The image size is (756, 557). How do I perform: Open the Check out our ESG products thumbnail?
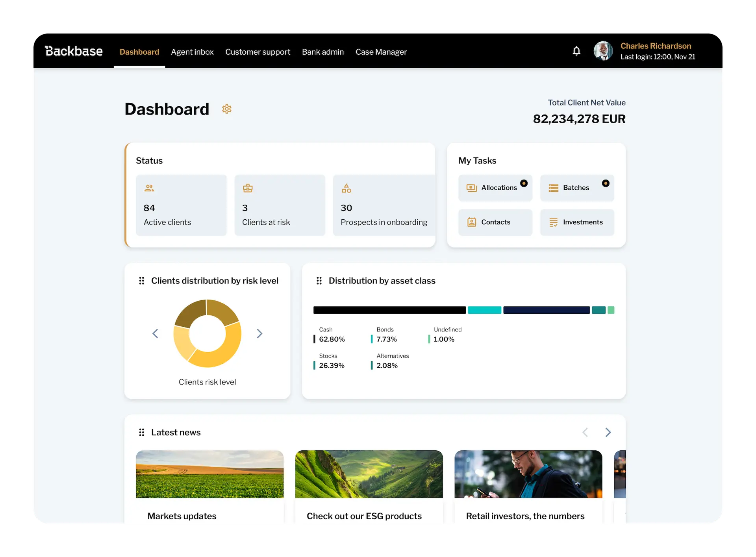pos(369,474)
